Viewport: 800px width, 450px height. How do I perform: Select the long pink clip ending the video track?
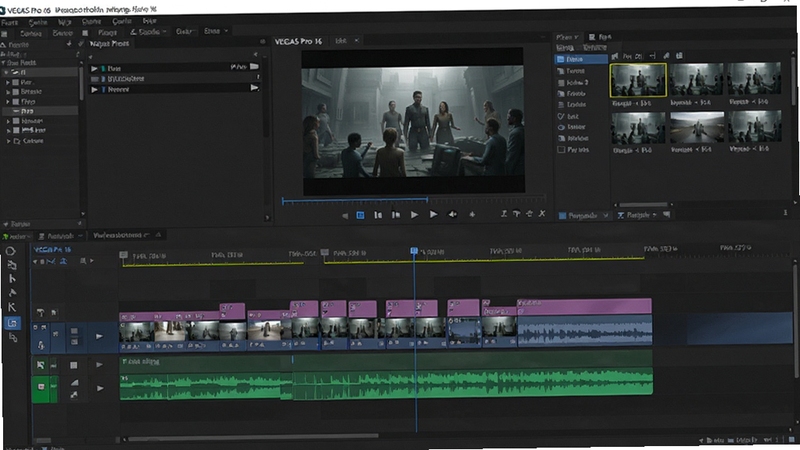click(584, 306)
